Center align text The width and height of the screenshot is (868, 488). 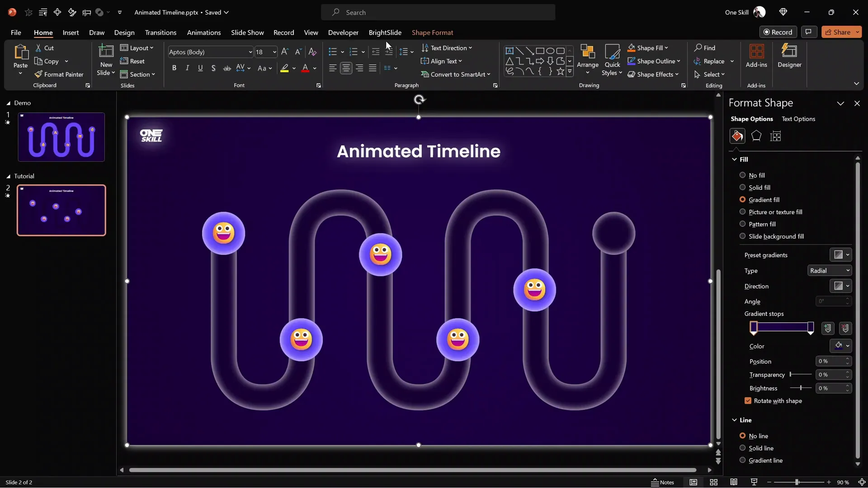pos(346,68)
